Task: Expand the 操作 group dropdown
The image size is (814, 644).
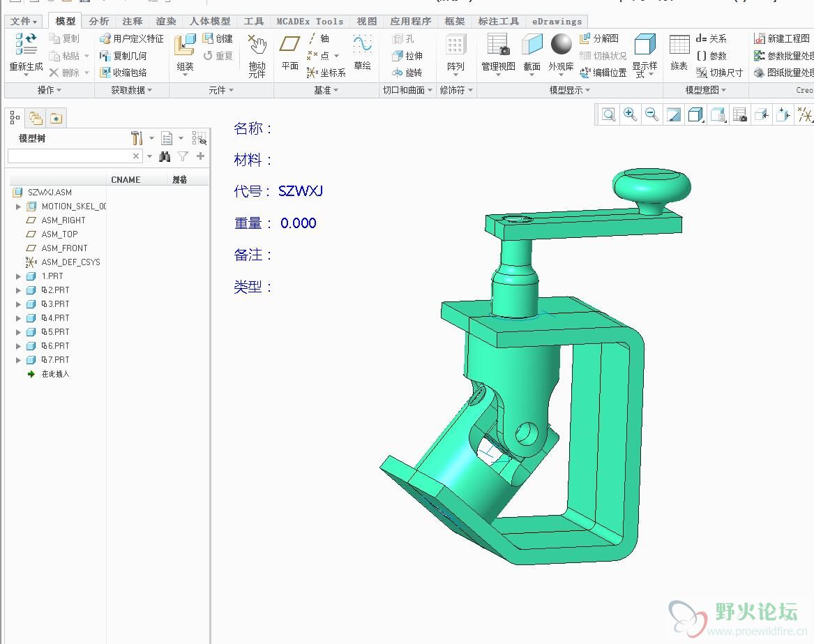Action: pyautogui.click(x=50, y=90)
